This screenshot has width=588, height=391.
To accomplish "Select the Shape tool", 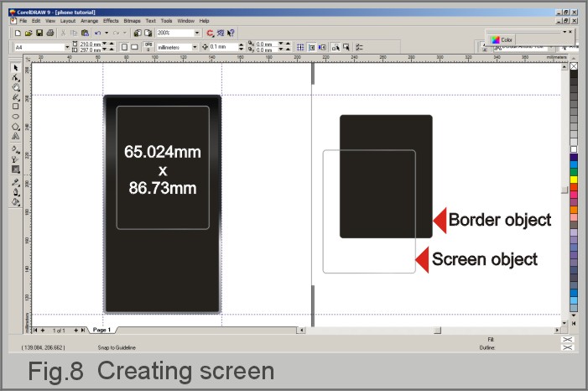I will (x=15, y=78).
